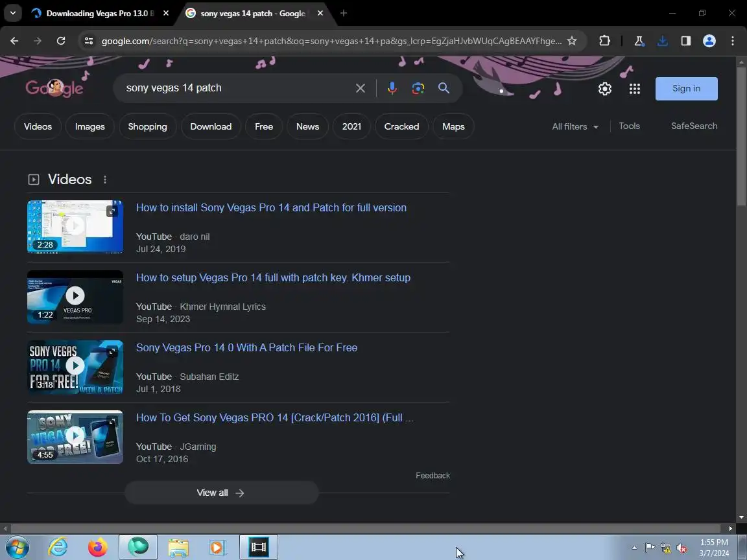Open 'How To Get Sony Vegas PRO 14' link
The height and width of the screenshot is (560, 747).
[275, 417]
